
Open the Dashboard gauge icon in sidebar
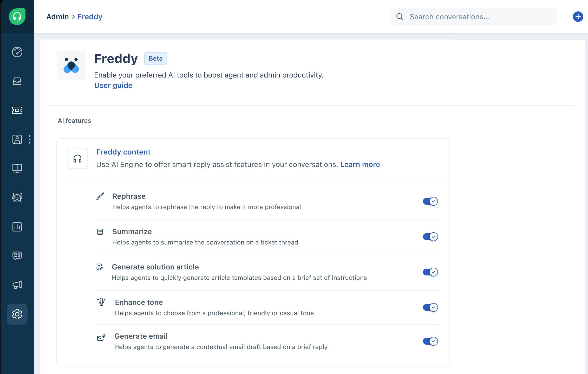click(x=17, y=52)
